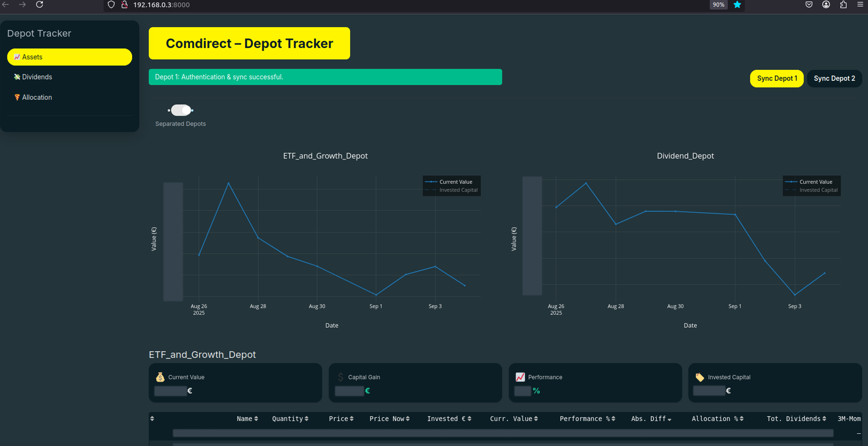Viewport: 868px width, 446px height.
Task: Click the tag icon on Invested Capital card
Action: coord(700,377)
